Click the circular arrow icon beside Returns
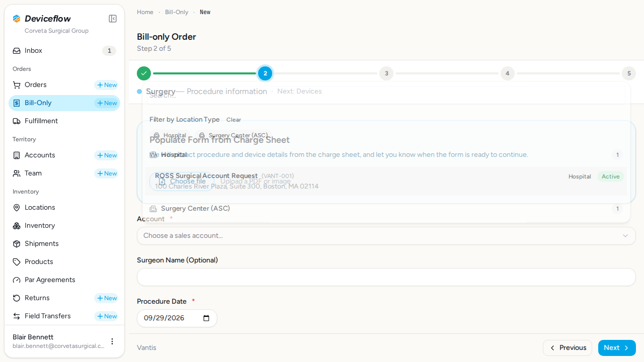Image resolution: width=644 pixels, height=362 pixels. [x=17, y=298]
